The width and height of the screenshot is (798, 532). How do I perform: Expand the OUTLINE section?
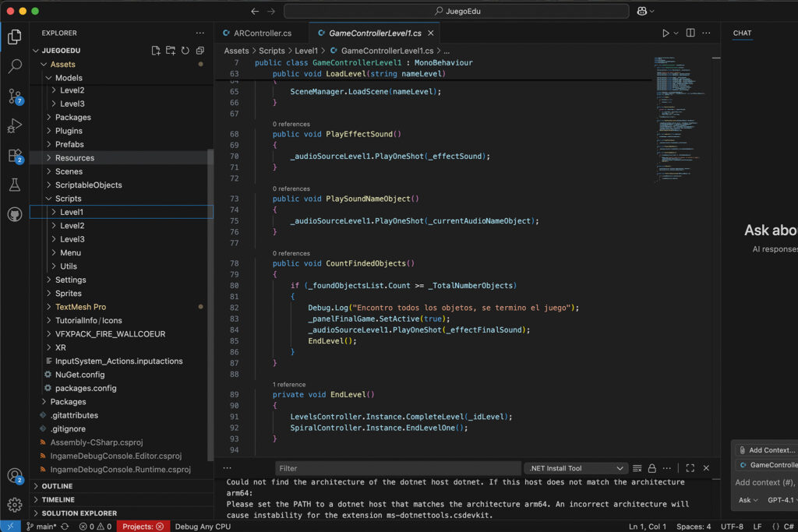57,486
